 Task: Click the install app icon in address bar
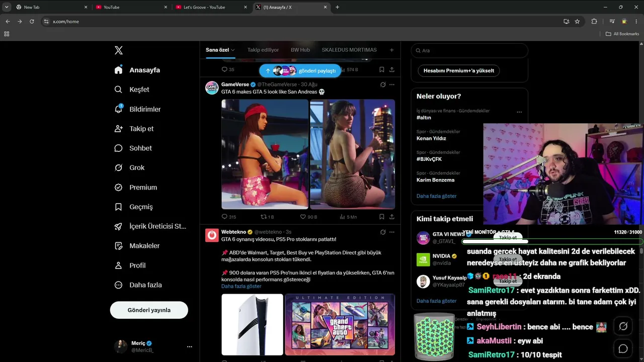click(x=566, y=22)
